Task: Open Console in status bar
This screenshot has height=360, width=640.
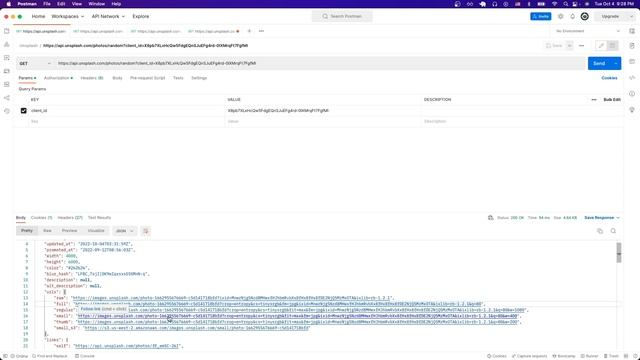Action: [84, 356]
